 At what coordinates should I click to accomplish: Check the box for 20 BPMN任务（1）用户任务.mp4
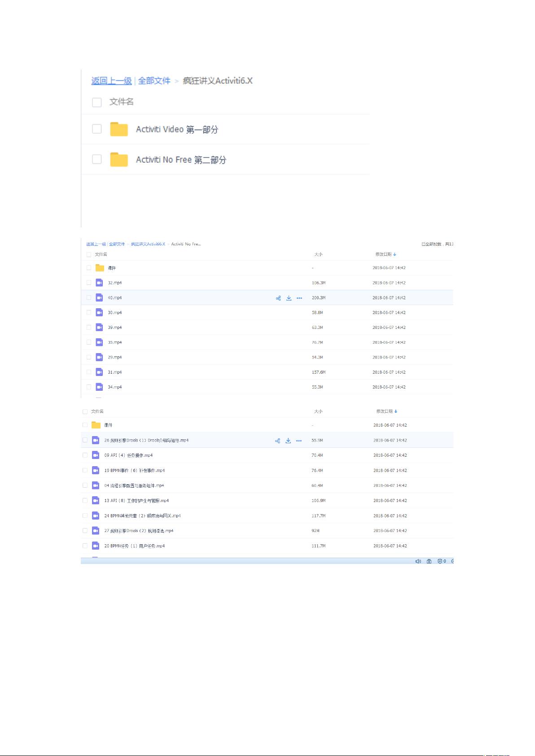[x=85, y=546]
